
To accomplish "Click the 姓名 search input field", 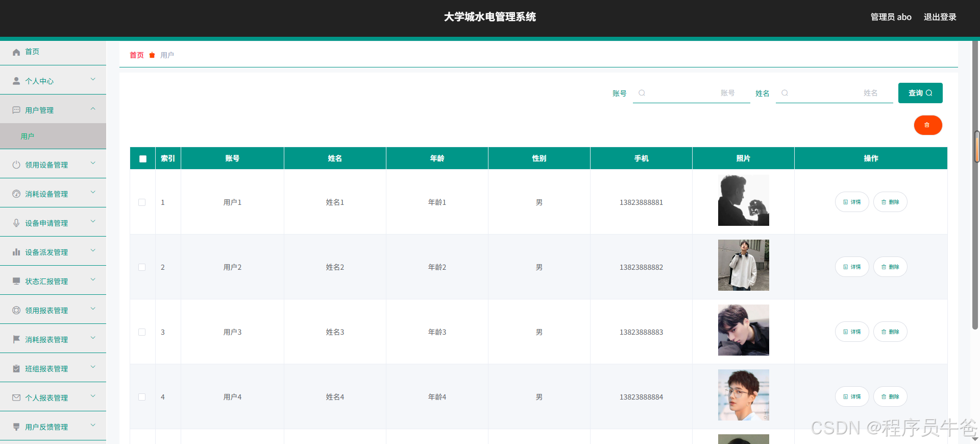I will (x=835, y=93).
